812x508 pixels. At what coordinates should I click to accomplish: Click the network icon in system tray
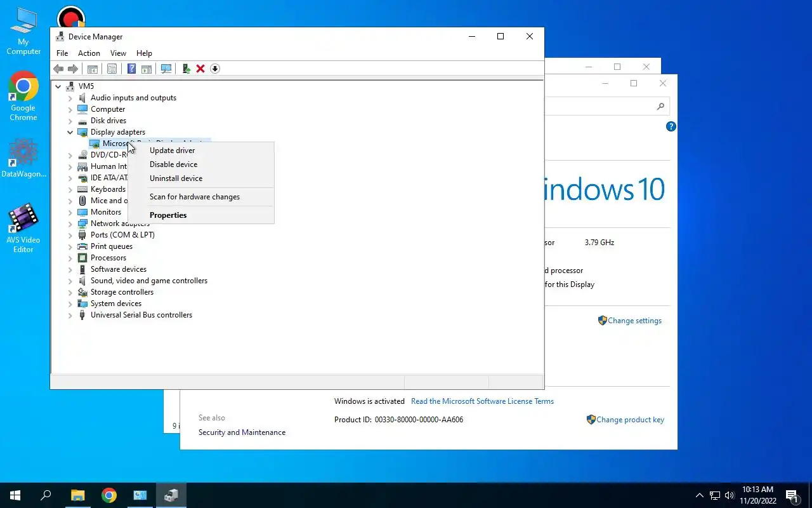[715, 495]
